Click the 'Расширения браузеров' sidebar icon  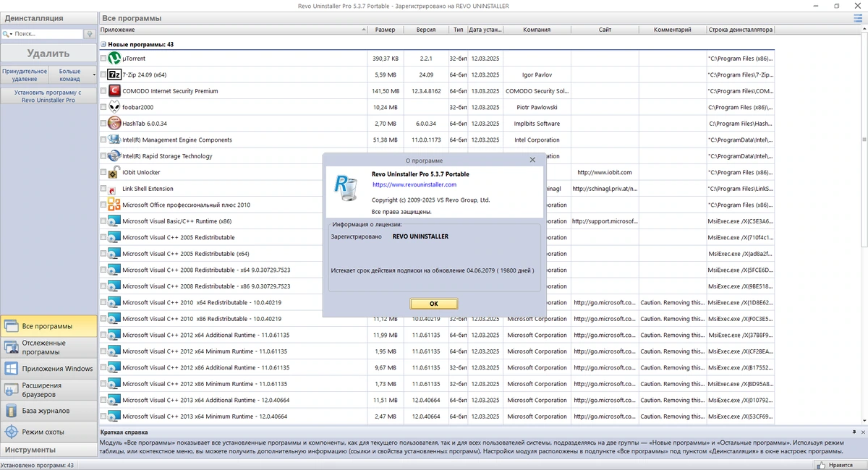point(11,390)
